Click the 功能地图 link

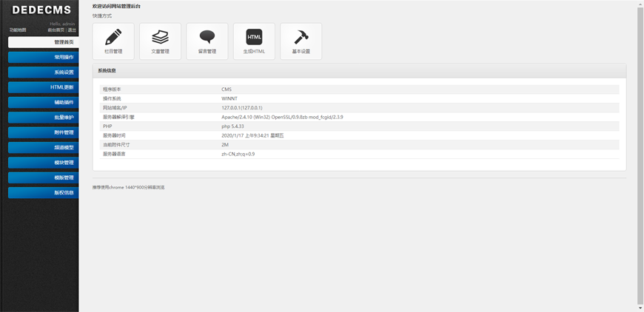point(18,30)
